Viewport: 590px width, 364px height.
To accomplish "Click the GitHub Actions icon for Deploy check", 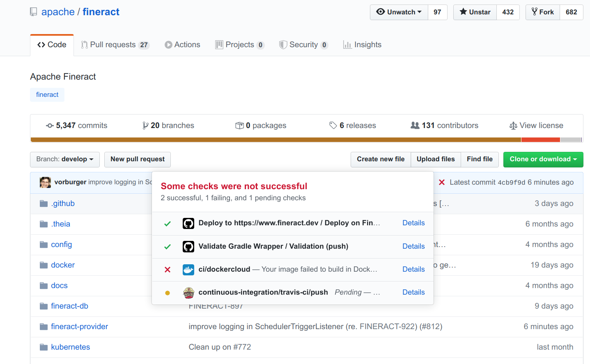I will pyautogui.click(x=188, y=223).
